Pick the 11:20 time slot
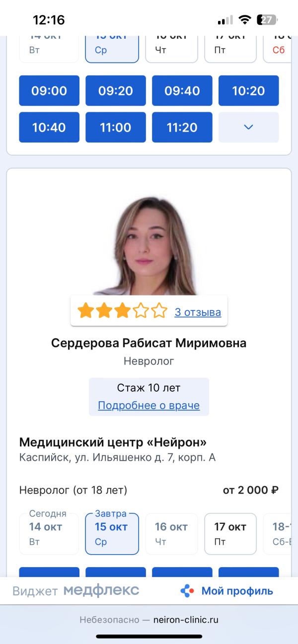This screenshot has height=644, width=298. click(182, 127)
